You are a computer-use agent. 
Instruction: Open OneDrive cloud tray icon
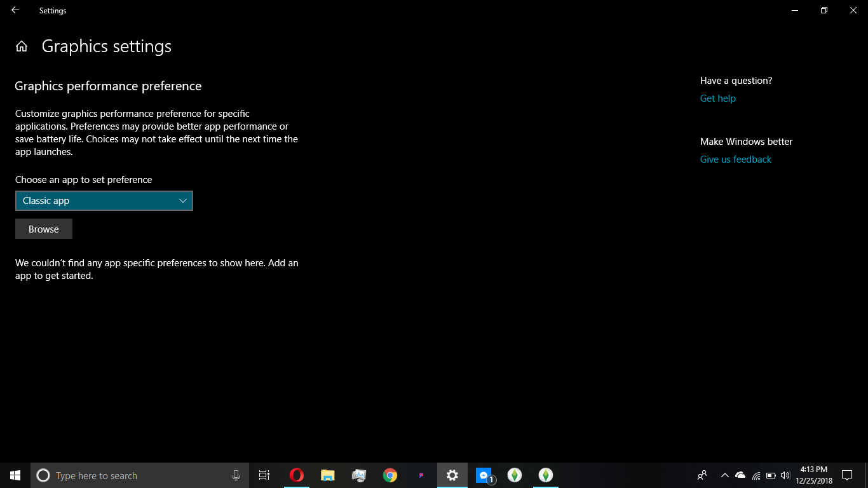[x=740, y=475]
